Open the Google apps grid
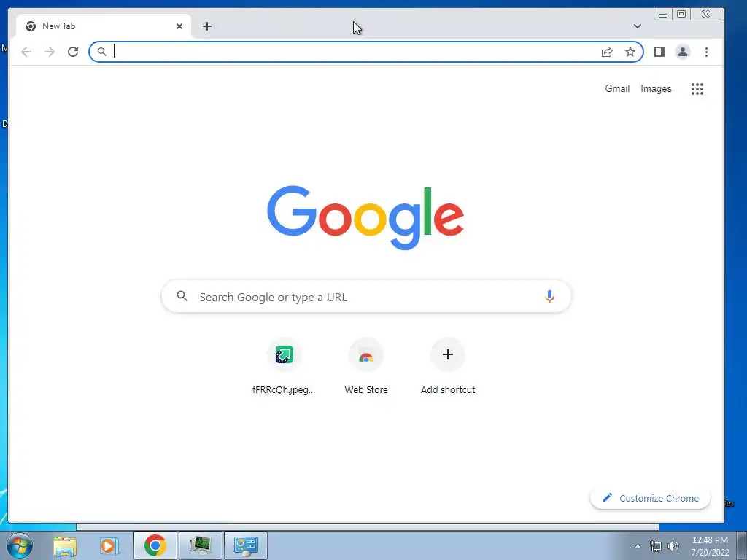The width and height of the screenshot is (747, 560). pyautogui.click(x=697, y=88)
